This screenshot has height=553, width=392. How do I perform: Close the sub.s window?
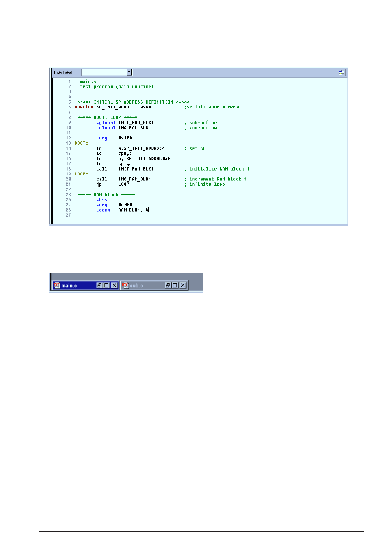(183, 286)
